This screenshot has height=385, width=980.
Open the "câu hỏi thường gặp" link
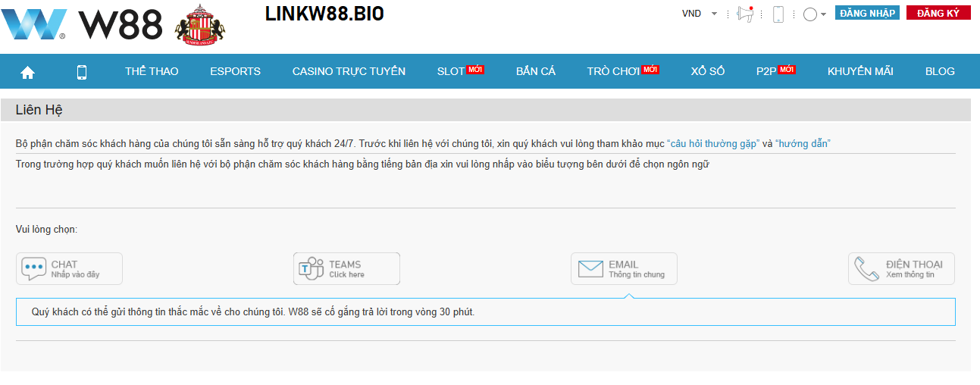point(713,144)
